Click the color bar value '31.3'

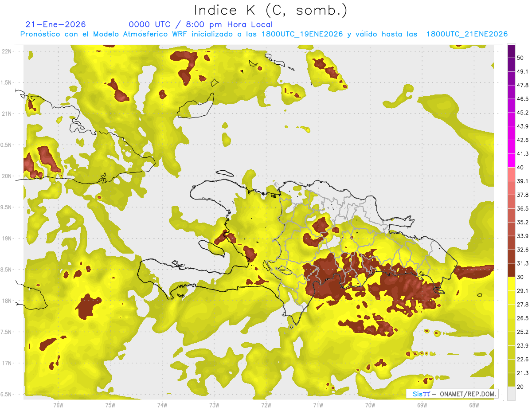point(522,263)
